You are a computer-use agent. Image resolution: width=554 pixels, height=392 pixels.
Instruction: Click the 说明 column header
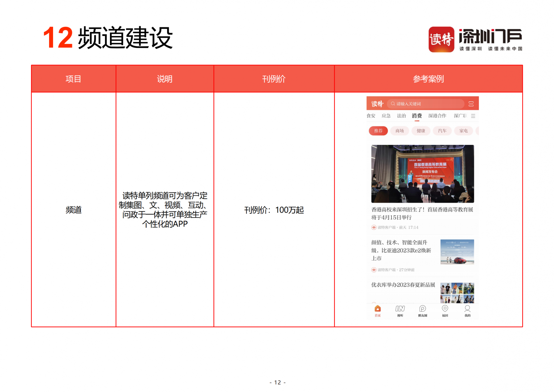tap(164, 79)
